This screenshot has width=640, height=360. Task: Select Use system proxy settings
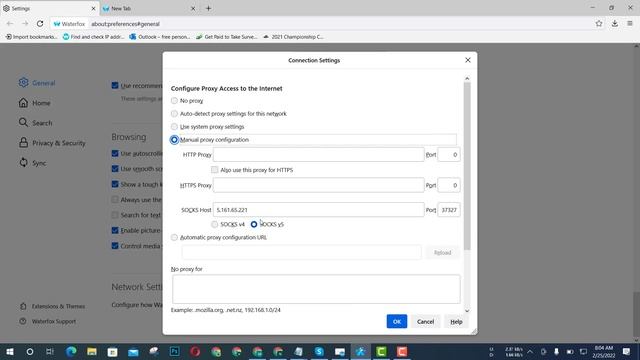click(174, 127)
